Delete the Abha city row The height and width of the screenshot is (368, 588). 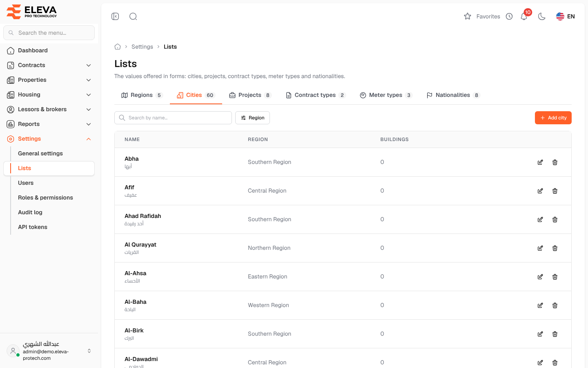pyautogui.click(x=555, y=162)
